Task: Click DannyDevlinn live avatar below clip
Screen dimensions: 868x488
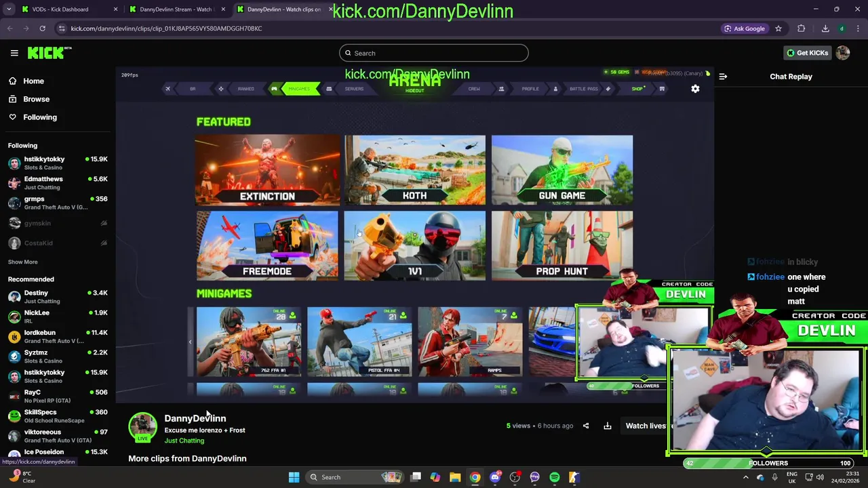Action: pos(142,427)
